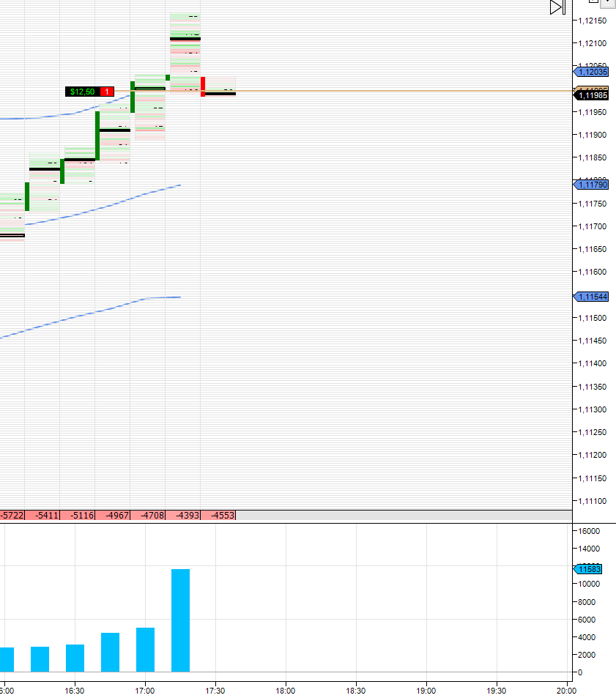Select the $12,50 position profit label
Image resolution: width=616 pixels, height=698 pixels.
coord(82,92)
